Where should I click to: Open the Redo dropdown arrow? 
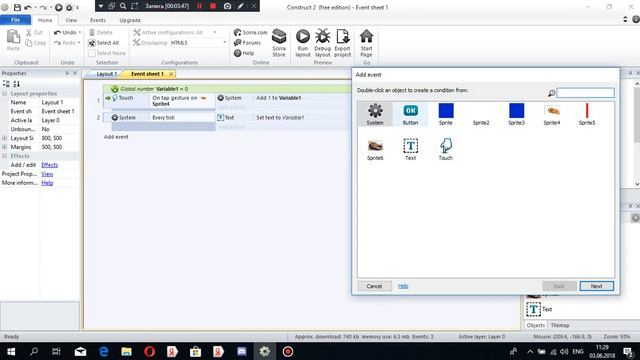[79, 43]
